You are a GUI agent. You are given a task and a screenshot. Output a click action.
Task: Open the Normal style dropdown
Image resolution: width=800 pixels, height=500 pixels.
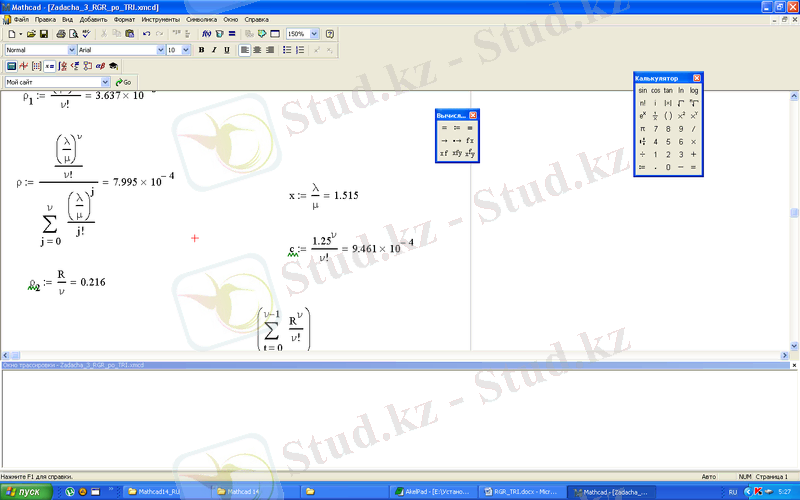click(71, 50)
